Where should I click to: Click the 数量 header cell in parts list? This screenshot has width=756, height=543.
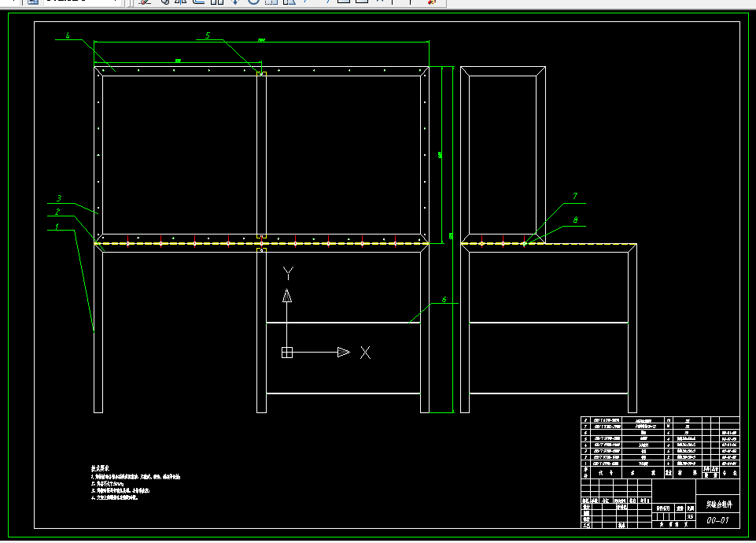click(x=669, y=473)
